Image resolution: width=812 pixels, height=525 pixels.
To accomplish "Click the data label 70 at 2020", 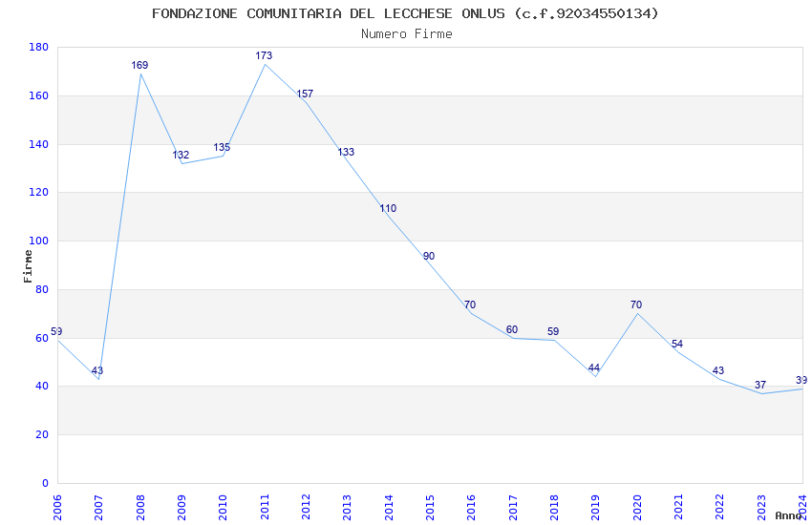I will tap(636, 304).
